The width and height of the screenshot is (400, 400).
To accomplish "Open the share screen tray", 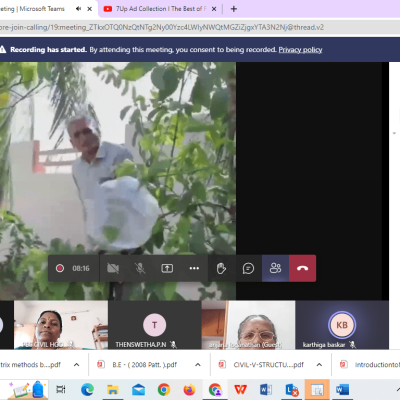I will pyautogui.click(x=167, y=268).
